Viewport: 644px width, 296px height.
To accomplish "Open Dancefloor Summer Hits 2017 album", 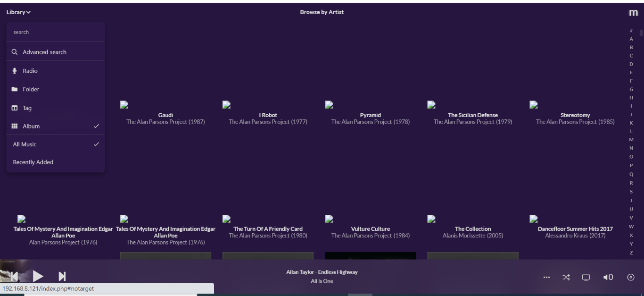I will coord(575,229).
